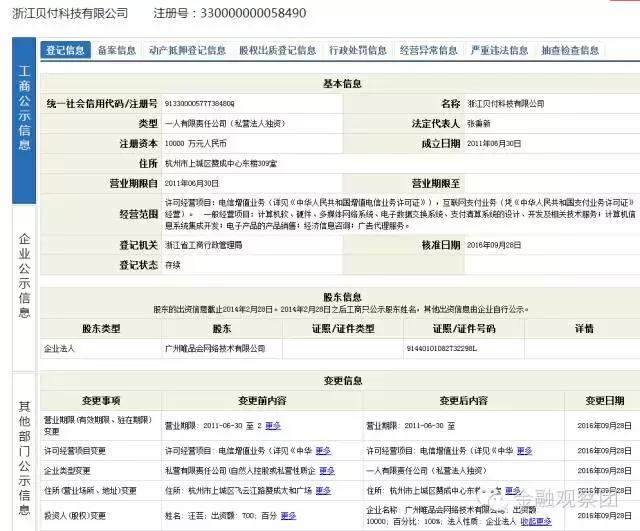Screen dimensions: 640x531
Task: Click the 变更日期 column header
Action: coord(604,400)
